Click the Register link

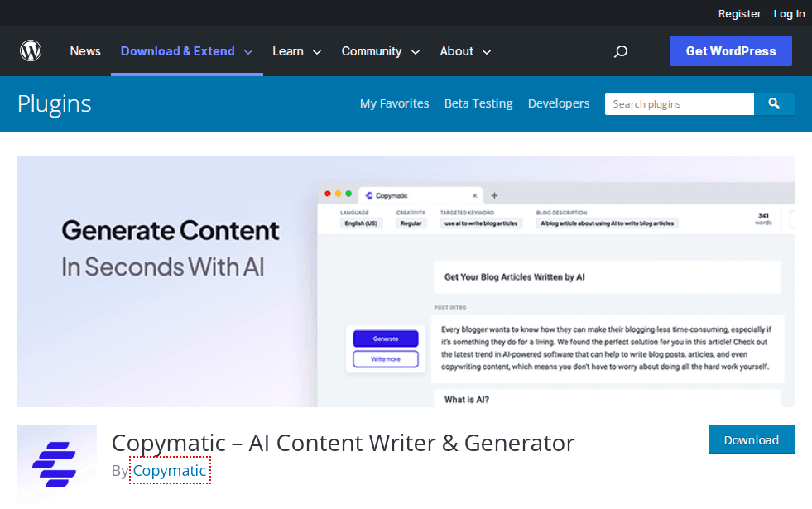739,14
